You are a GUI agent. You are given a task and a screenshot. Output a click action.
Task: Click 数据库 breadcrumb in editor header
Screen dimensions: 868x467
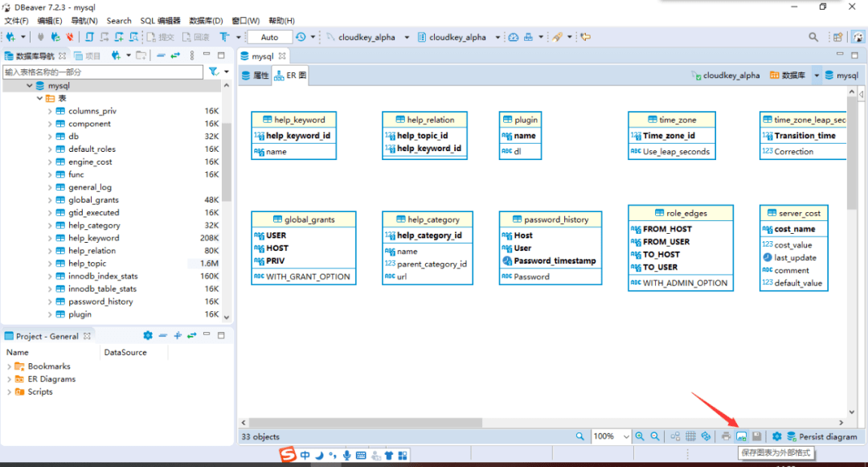pos(788,76)
